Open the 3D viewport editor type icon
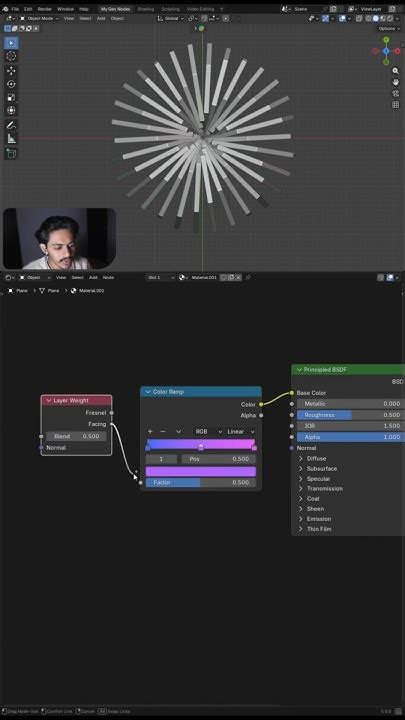Screen dimensions: 405x720 point(10,18)
